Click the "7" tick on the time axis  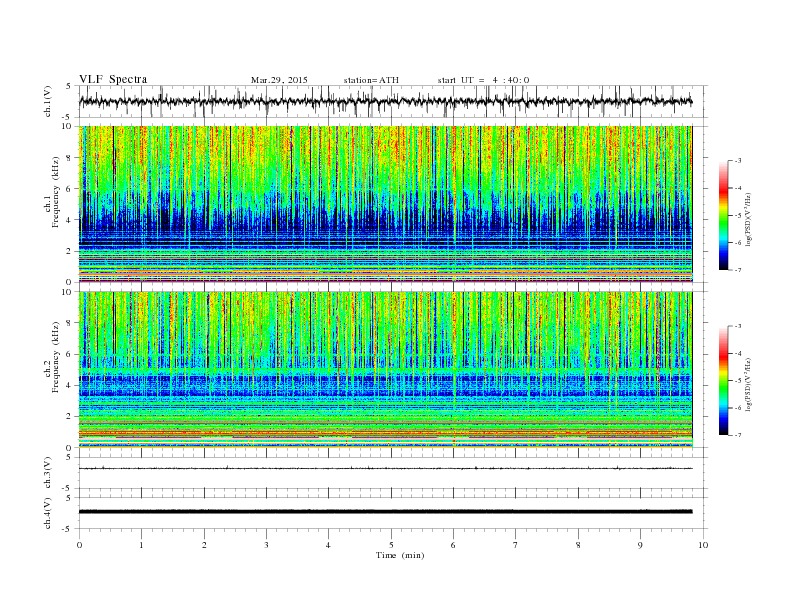click(x=516, y=545)
